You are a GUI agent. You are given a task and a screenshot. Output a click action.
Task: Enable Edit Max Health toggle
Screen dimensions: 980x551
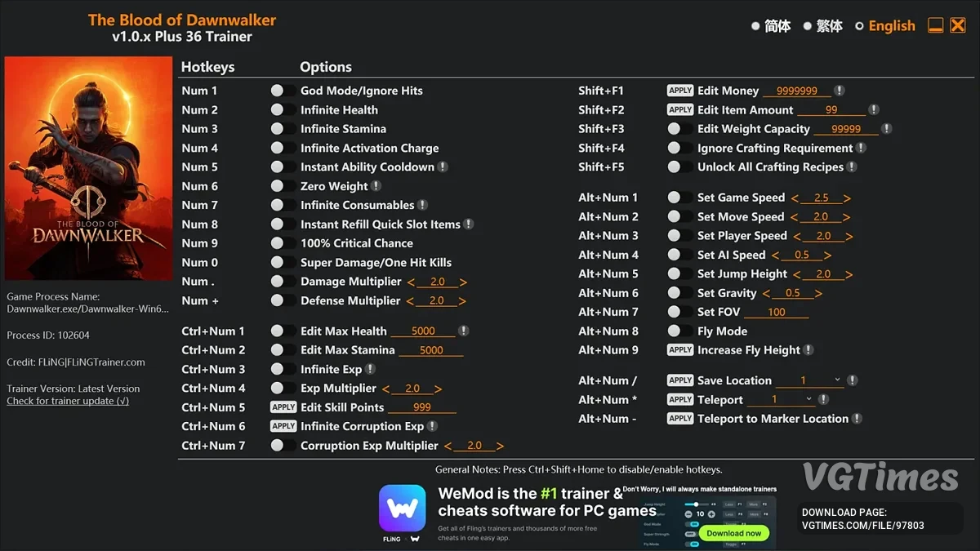[283, 331]
